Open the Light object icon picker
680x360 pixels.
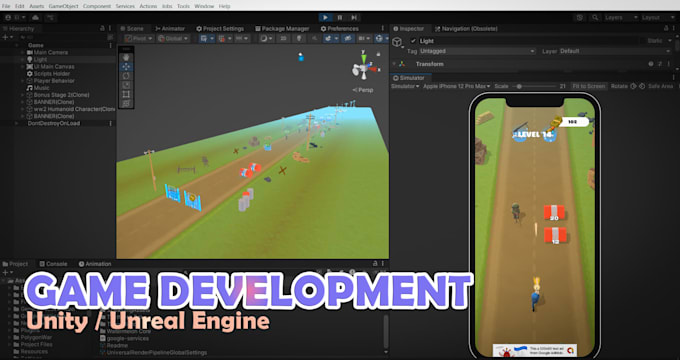[x=397, y=42]
